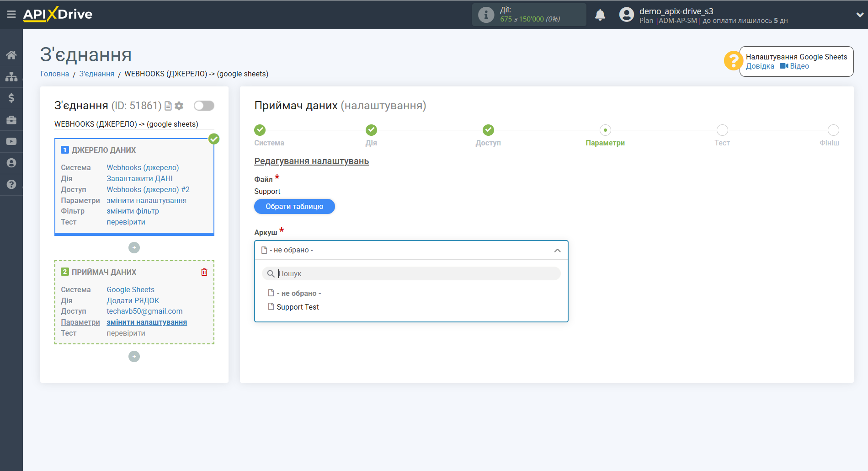The image size is (868, 471).
Task: Open the video tutorials sidebar icon
Action: point(11,141)
